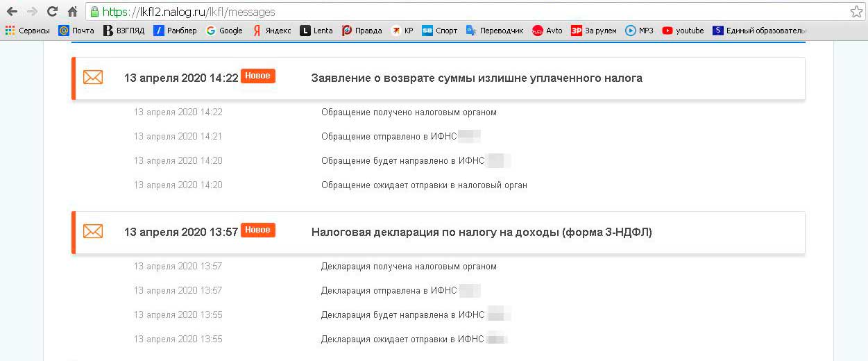The image size is (868, 361).
Task: Click Новое badge on 14:22 message
Action: 257,76
